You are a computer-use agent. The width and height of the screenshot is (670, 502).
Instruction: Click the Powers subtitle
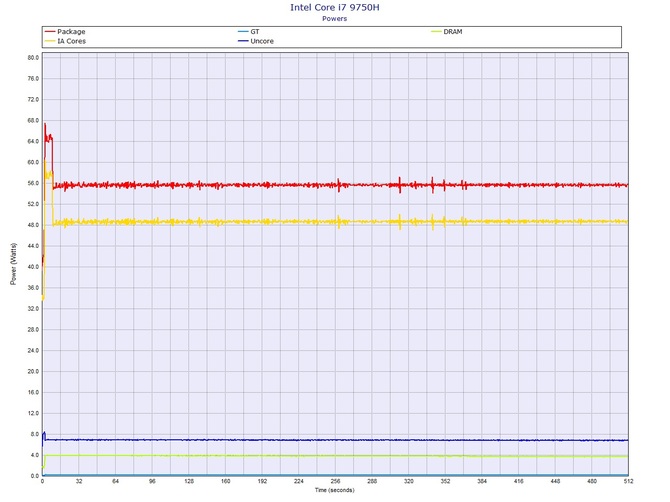335,19
